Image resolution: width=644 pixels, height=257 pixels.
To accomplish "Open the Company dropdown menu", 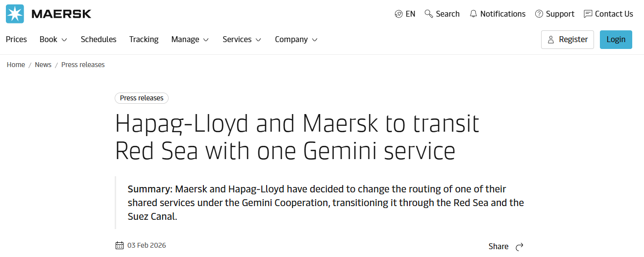I will [296, 39].
